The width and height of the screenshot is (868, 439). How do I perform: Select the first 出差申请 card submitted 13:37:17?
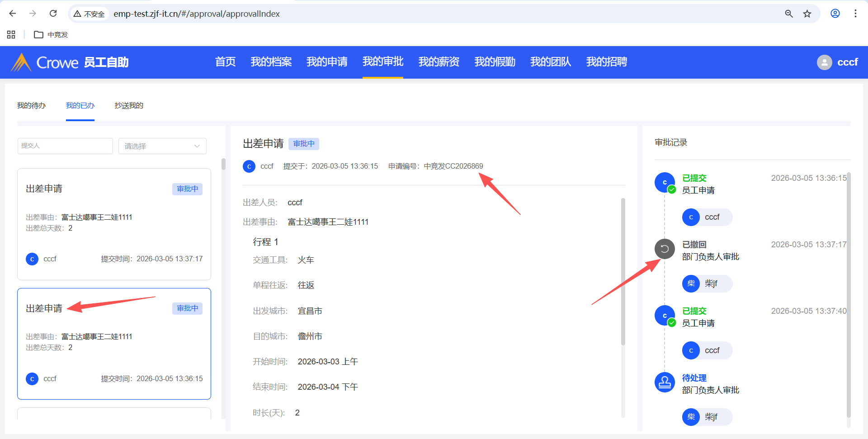pyautogui.click(x=114, y=224)
